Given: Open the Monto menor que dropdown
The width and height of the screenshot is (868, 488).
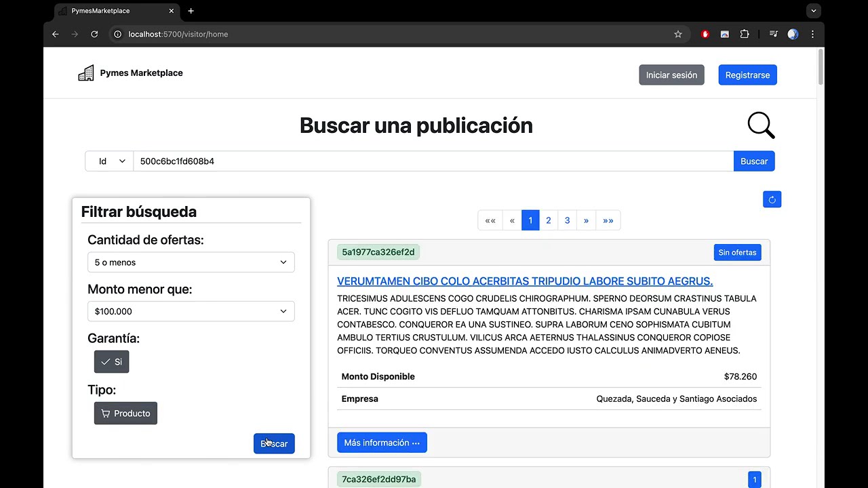Looking at the screenshot, I should click(191, 312).
